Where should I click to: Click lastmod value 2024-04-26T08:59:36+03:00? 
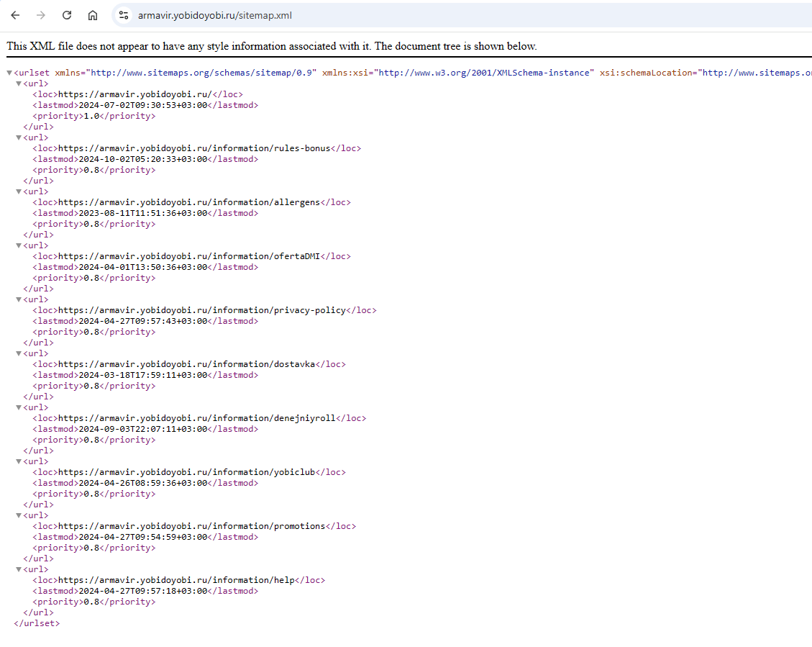(143, 483)
